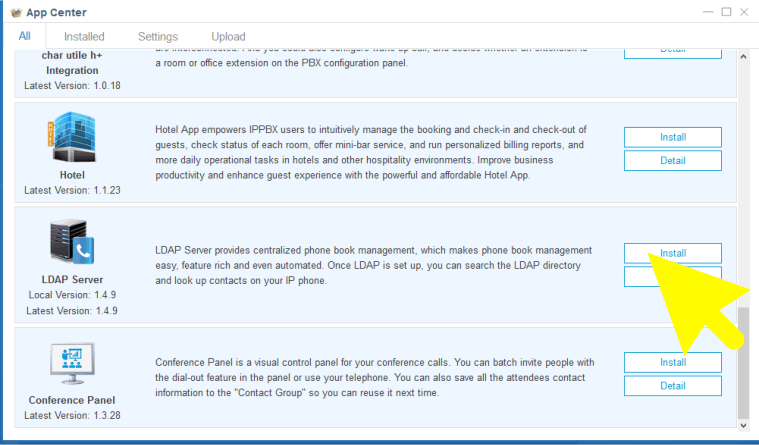Image resolution: width=759 pixels, height=445 pixels.
Task: Open Detail for char utile h+ Integration
Action: point(672,50)
